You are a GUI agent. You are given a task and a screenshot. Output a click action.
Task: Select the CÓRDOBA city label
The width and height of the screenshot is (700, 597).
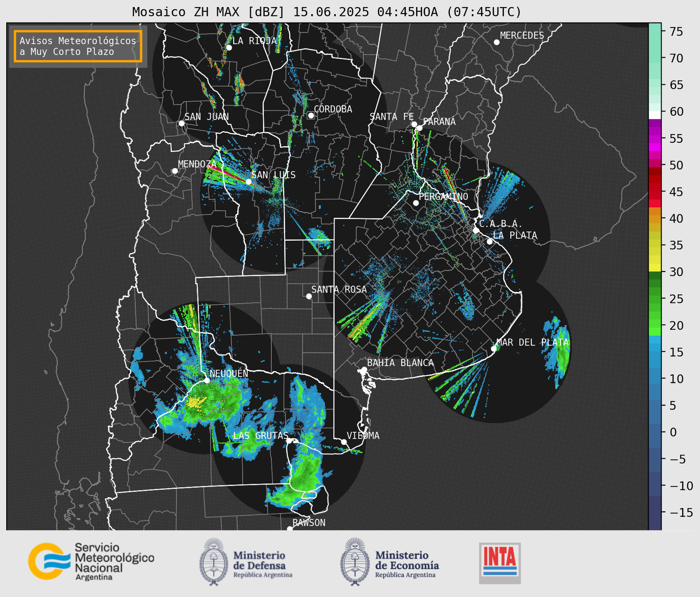pos(333,109)
